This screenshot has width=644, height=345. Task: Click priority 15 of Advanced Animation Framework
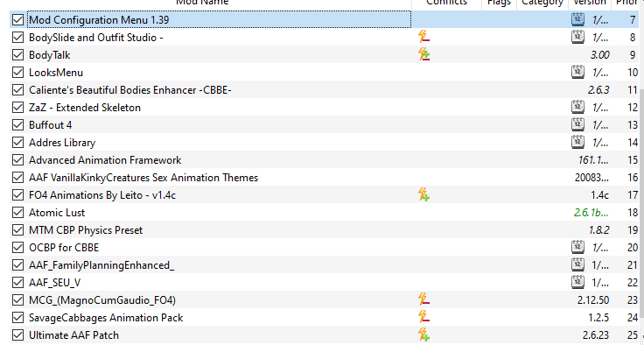pos(633,160)
